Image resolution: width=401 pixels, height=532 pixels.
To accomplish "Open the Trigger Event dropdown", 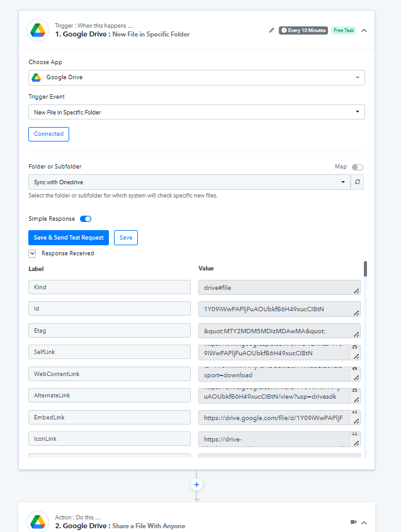I will tap(196, 112).
